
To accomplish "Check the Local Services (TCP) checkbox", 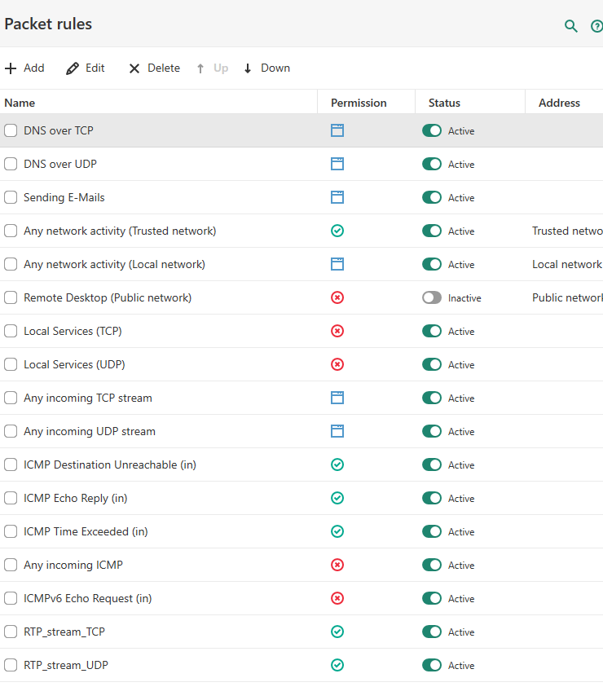I will click(x=11, y=331).
